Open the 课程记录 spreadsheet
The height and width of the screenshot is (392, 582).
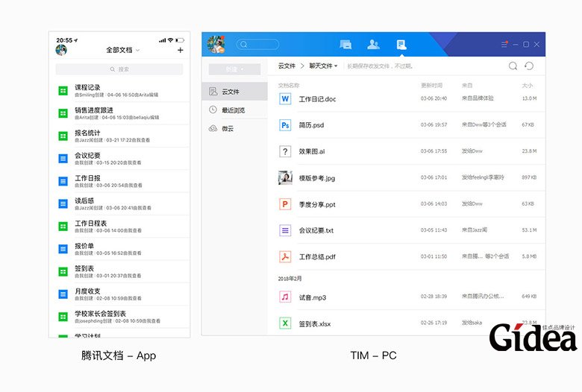[119, 90]
